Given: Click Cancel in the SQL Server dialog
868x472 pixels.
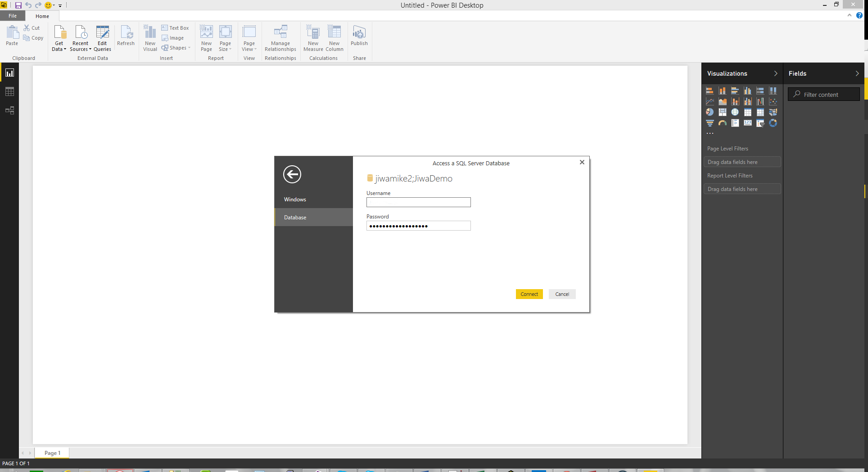Looking at the screenshot, I should tap(562, 294).
